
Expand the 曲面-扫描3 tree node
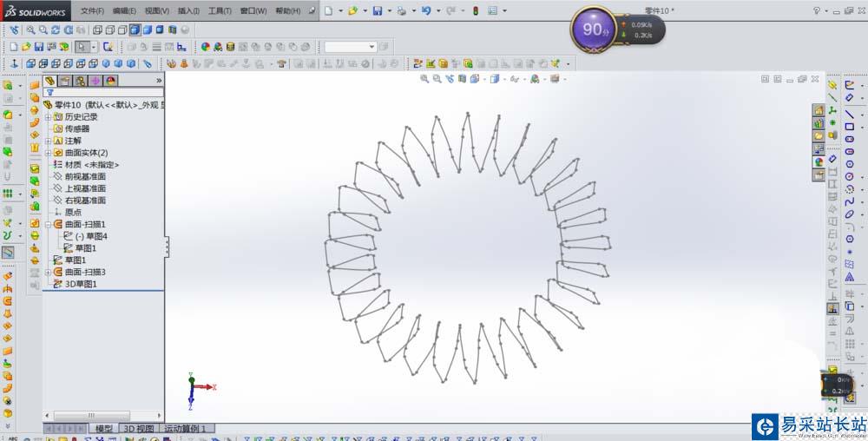pos(48,272)
